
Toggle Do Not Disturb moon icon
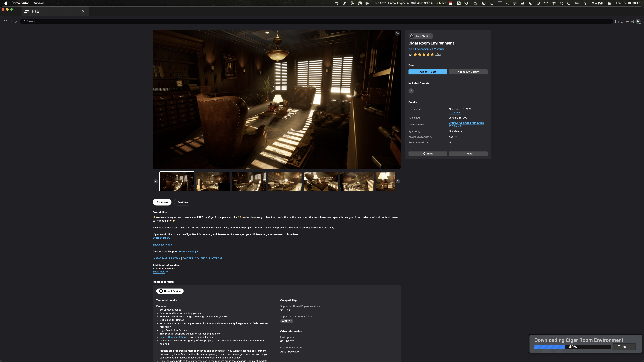coord(531,3)
